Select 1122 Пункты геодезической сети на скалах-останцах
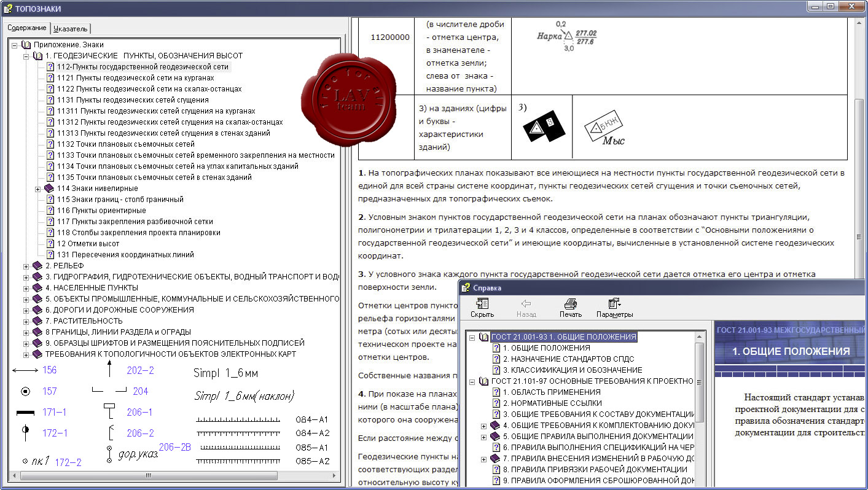This screenshot has width=868, height=490. (x=149, y=89)
